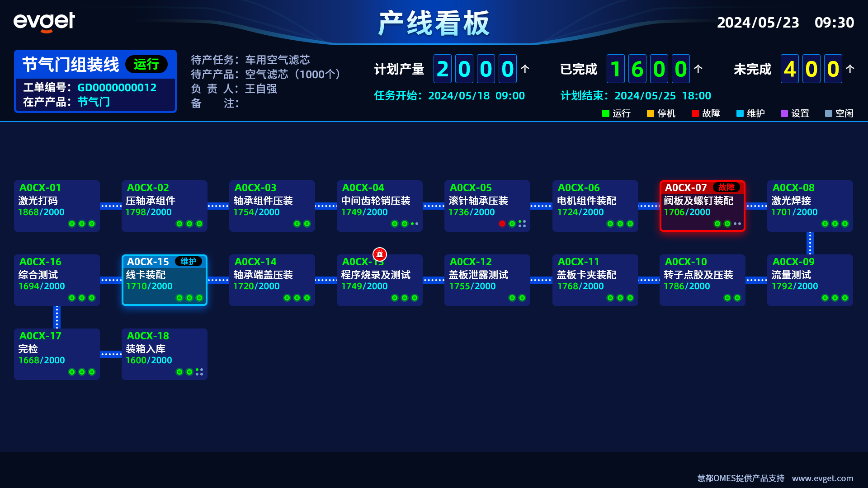Viewport: 868px width, 488px height.
Task: Click the A0CX-15 维护 maintenance status icon
Action: pos(189,262)
